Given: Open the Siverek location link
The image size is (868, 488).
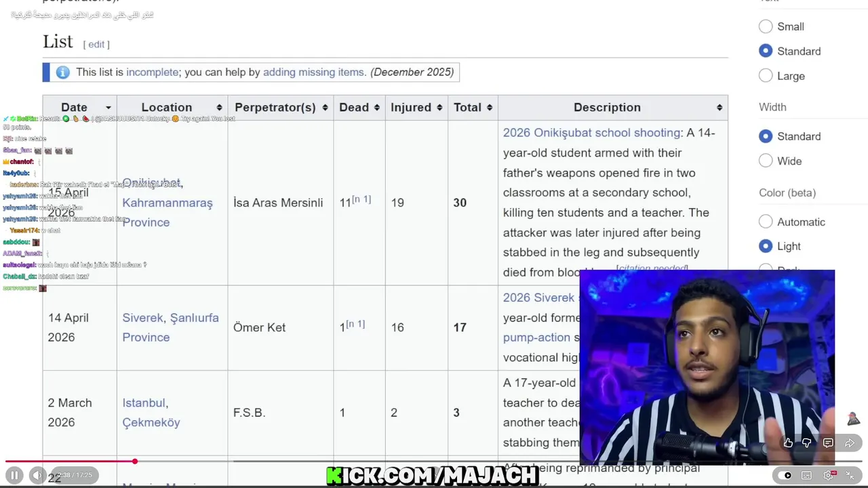Looking at the screenshot, I should tap(142, 318).
